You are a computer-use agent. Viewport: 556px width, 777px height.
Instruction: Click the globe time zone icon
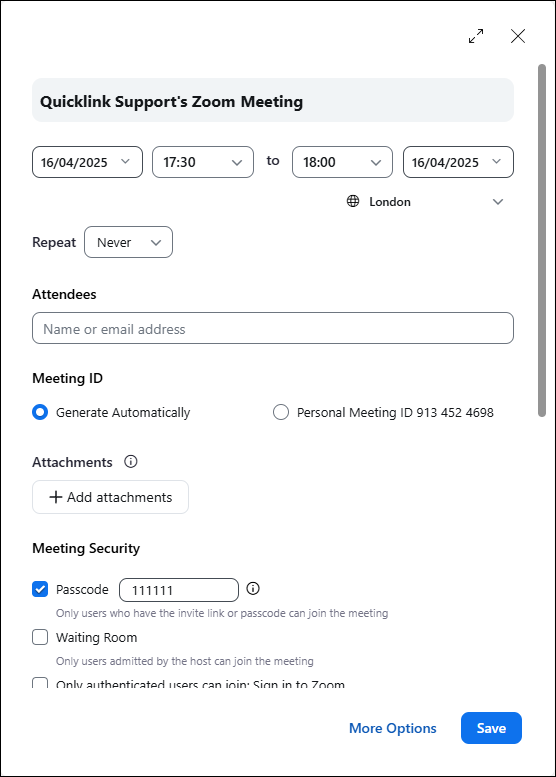coord(353,201)
